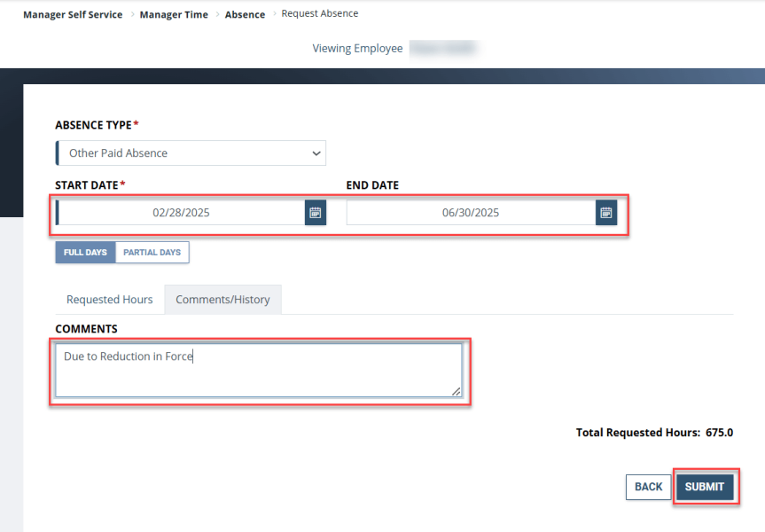Open the Comments/History tab
This screenshot has height=532, width=765.
[222, 300]
